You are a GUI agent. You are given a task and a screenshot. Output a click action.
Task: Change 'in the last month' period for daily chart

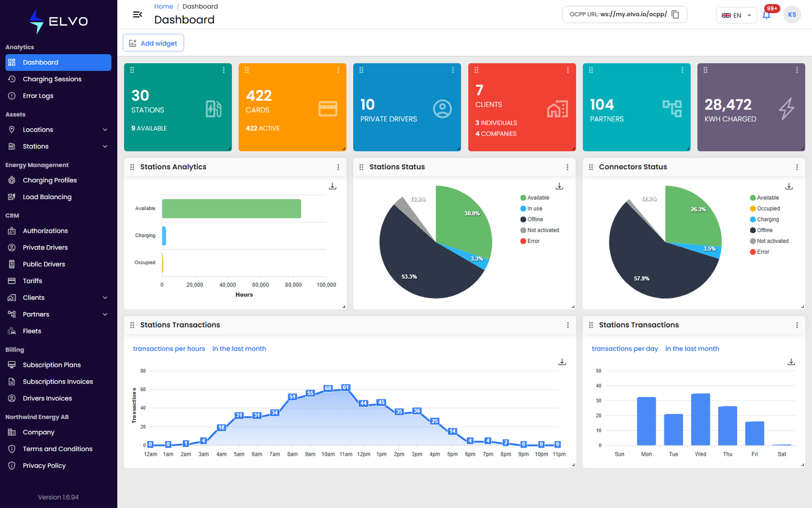692,348
